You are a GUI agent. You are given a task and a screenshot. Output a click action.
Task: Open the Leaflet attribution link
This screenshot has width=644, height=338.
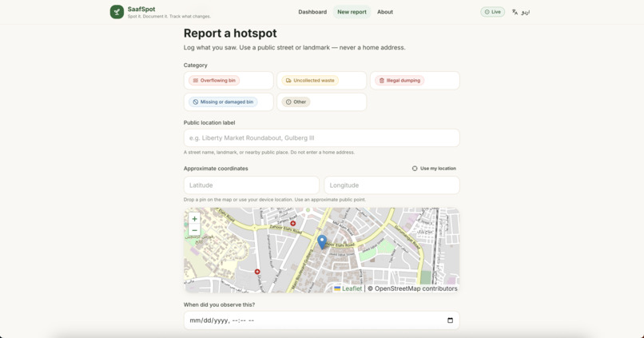point(348,288)
